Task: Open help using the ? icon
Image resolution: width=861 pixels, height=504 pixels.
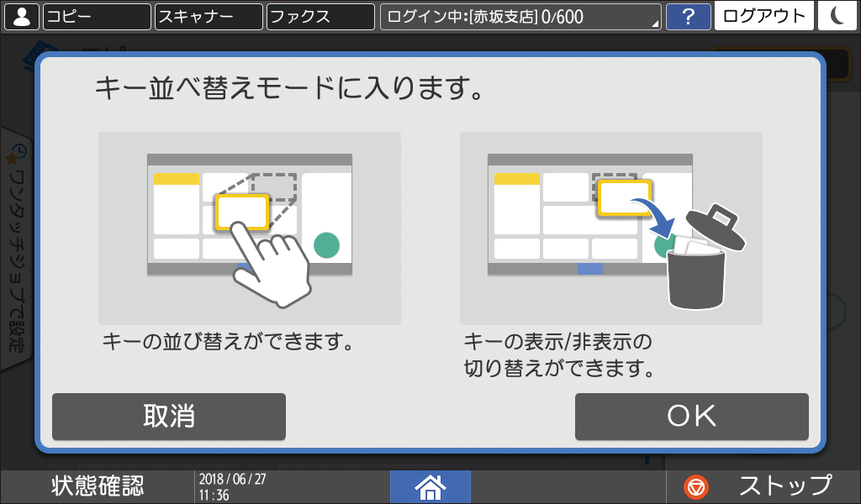Action: (689, 16)
